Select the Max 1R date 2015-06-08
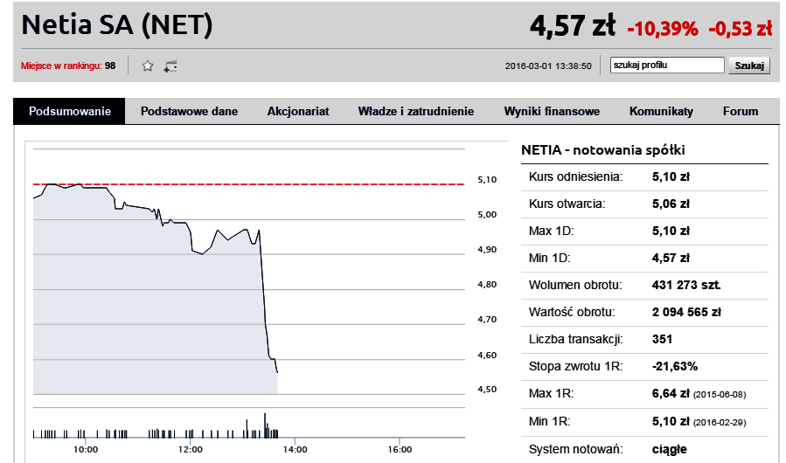This screenshot has height=463, width=786. coord(719,395)
